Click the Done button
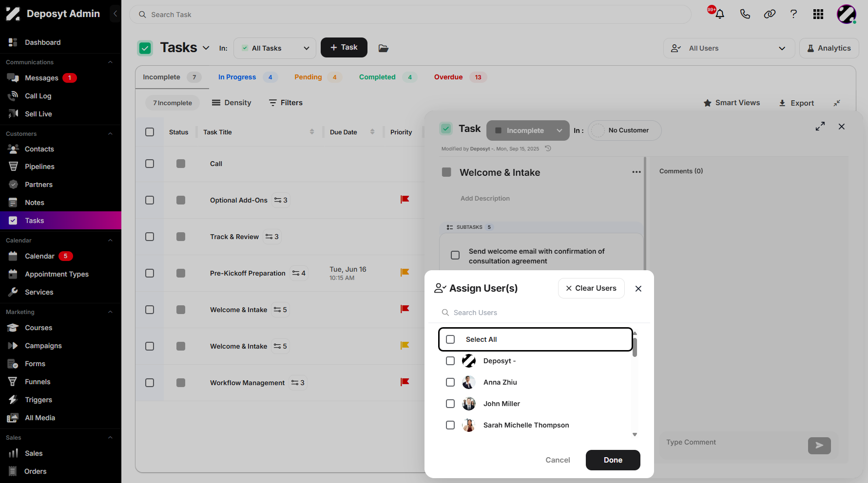The width and height of the screenshot is (868, 483). click(x=613, y=460)
